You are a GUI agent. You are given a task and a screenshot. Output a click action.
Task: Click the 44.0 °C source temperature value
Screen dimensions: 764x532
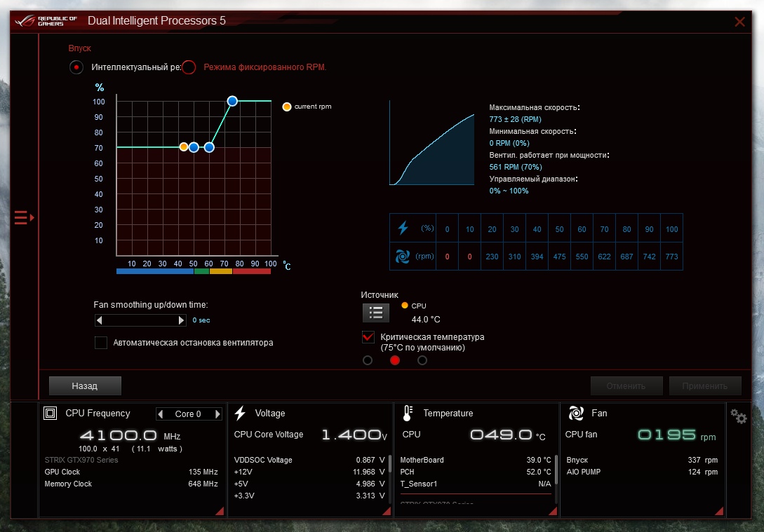(x=426, y=320)
